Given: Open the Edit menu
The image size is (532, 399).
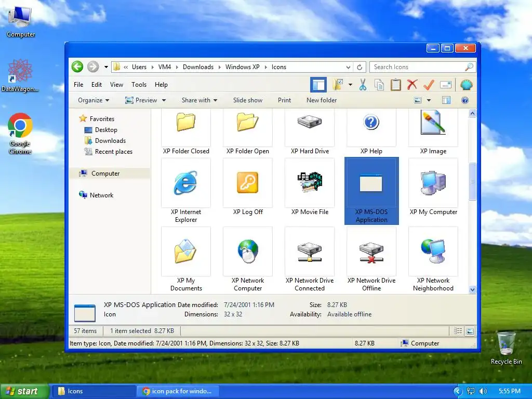Looking at the screenshot, I should pyautogui.click(x=96, y=85).
